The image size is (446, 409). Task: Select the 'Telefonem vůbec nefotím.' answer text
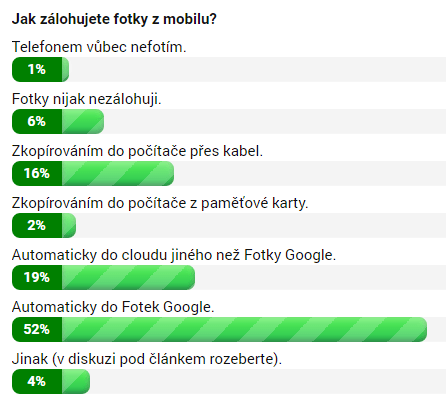tap(99, 47)
